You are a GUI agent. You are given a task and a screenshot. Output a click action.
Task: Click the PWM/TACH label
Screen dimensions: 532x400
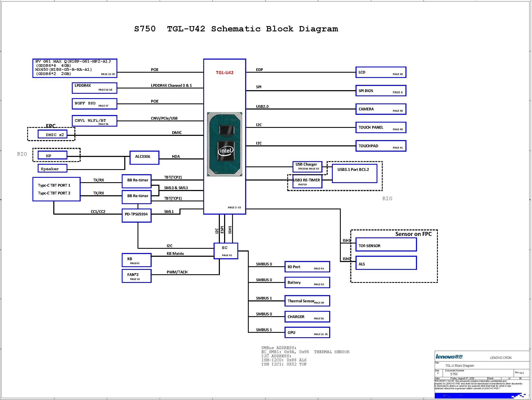tap(177, 272)
